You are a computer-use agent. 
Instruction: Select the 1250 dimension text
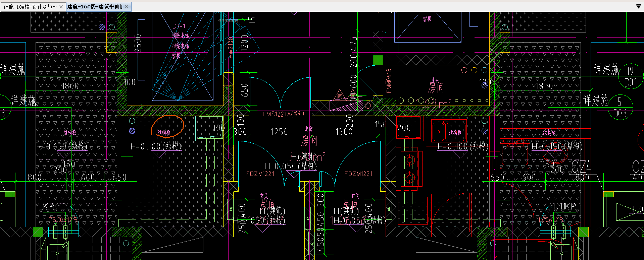pos(279,132)
